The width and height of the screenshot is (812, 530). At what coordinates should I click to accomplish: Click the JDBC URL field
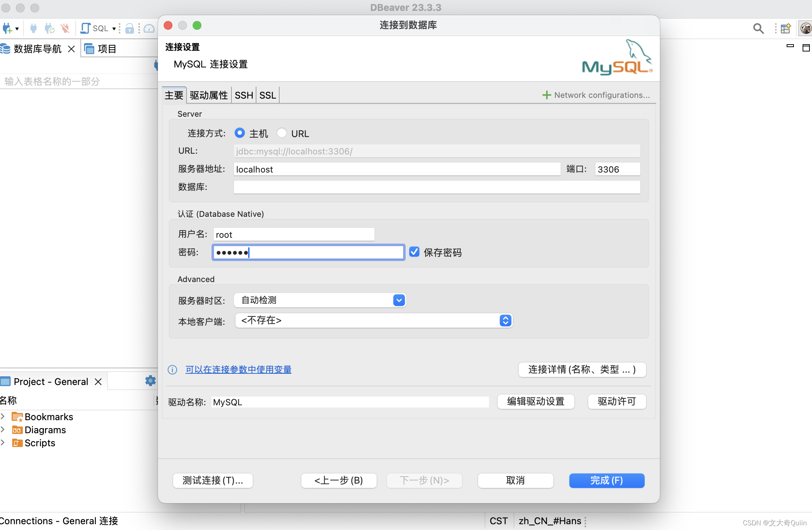tap(437, 151)
